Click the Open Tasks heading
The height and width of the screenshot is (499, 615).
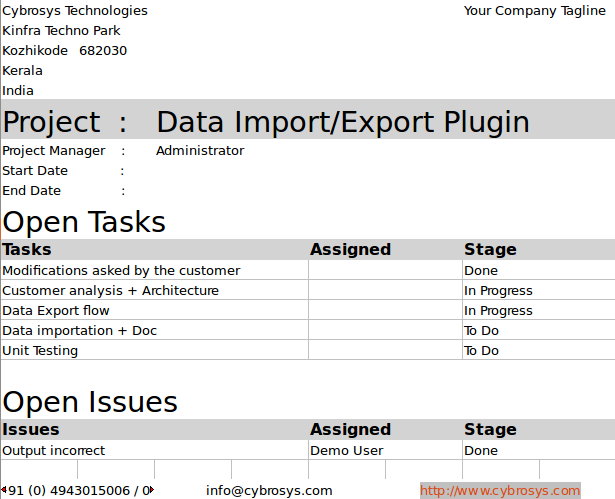(x=84, y=221)
